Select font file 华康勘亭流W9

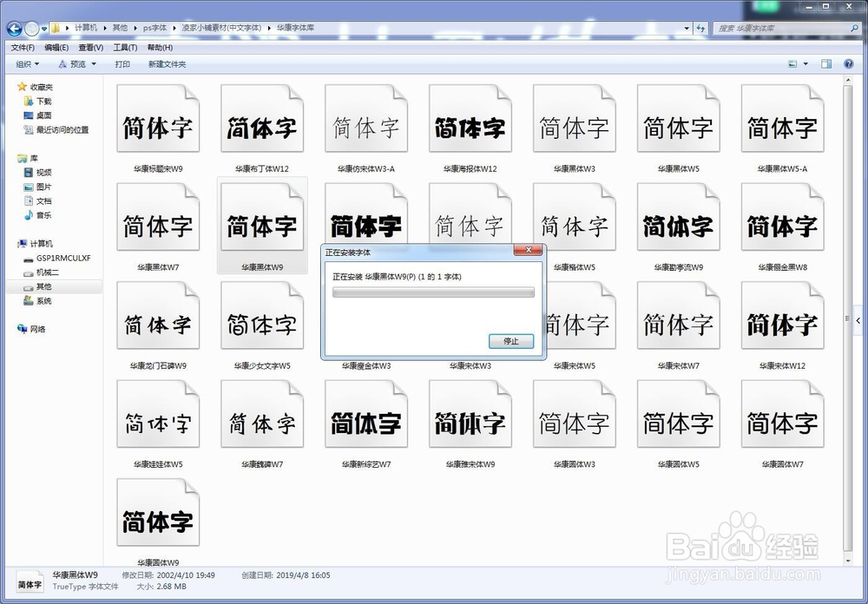tap(678, 227)
